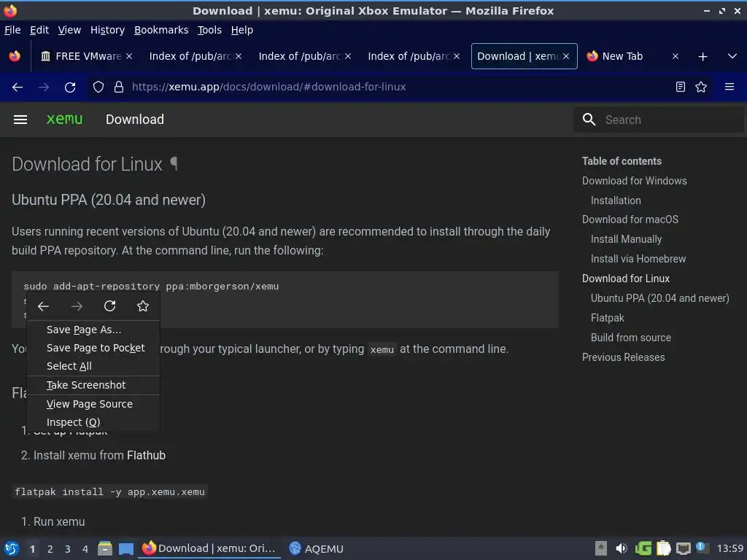This screenshot has height=560, width=747.
Task: Click permalink pilcrow beside Download for Linux
Action: tap(174, 164)
